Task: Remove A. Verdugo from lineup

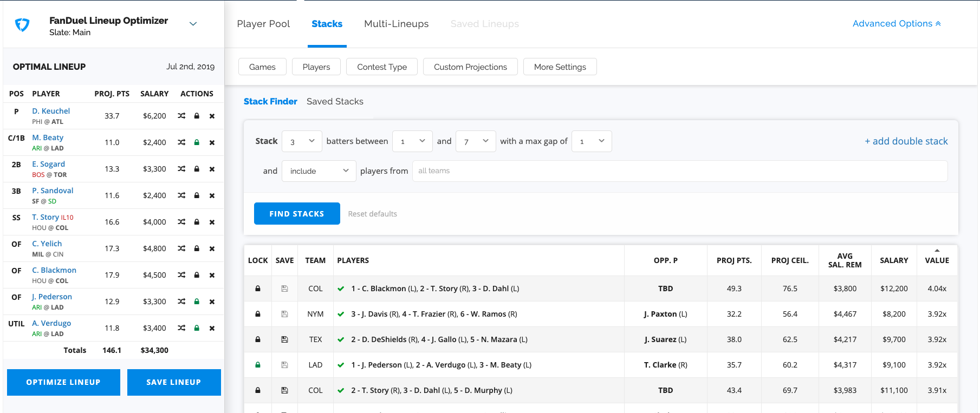Action: point(212,328)
